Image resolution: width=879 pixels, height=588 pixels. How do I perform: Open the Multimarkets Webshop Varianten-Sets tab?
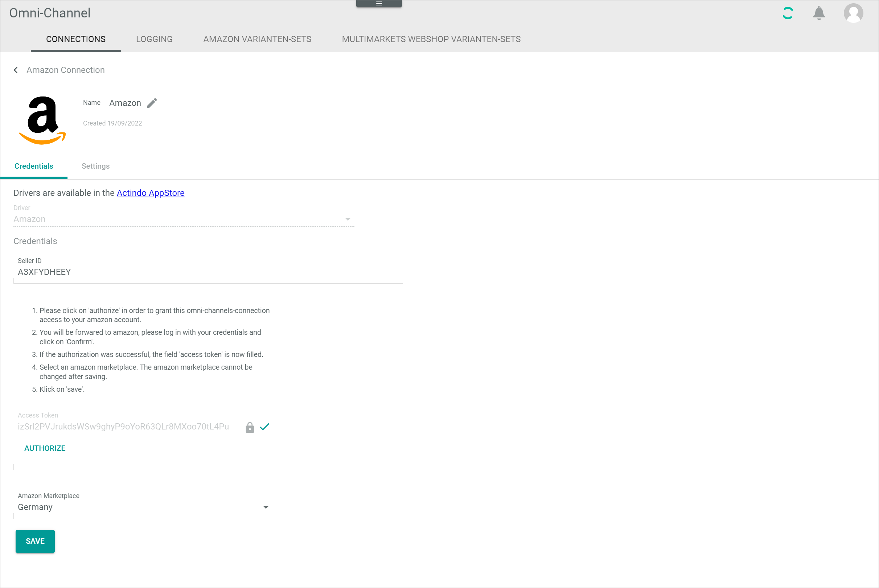coord(431,39)
